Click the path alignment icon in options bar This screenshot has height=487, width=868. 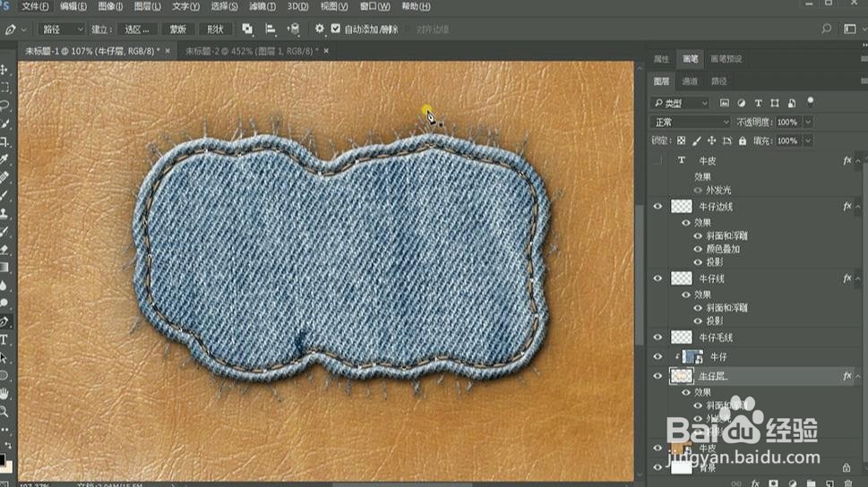[271, 29]
